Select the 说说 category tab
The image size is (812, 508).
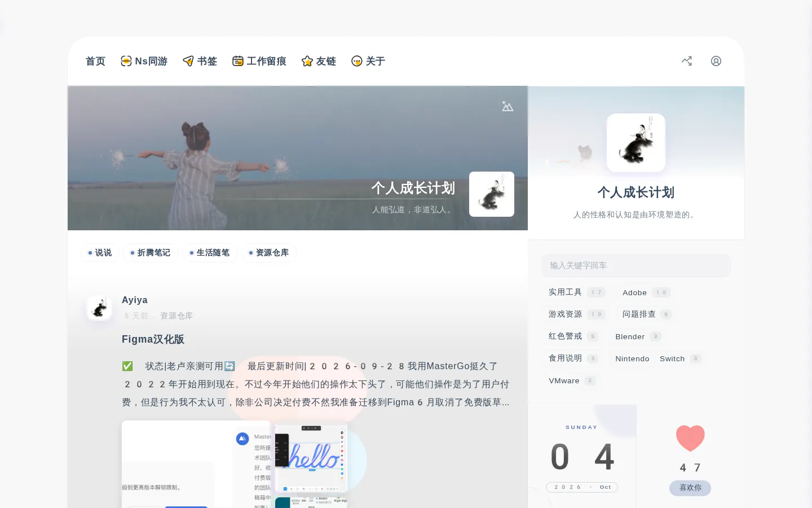point(100,253)
